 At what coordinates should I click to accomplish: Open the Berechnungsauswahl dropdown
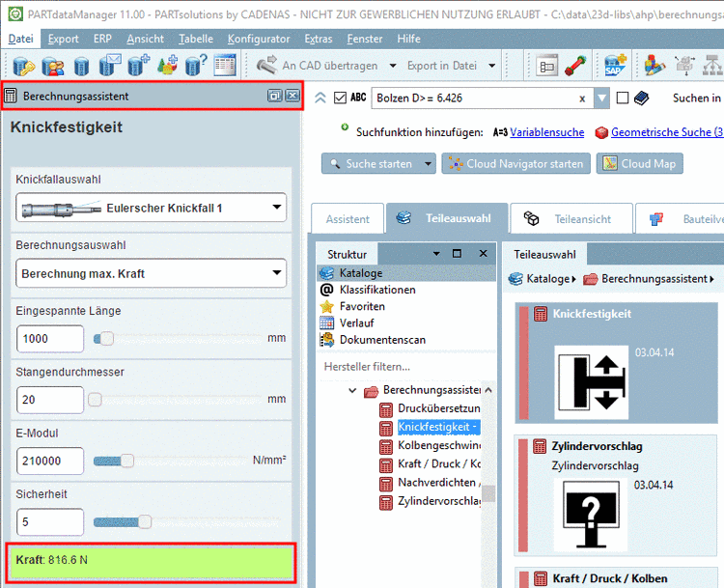click(151, 273)
